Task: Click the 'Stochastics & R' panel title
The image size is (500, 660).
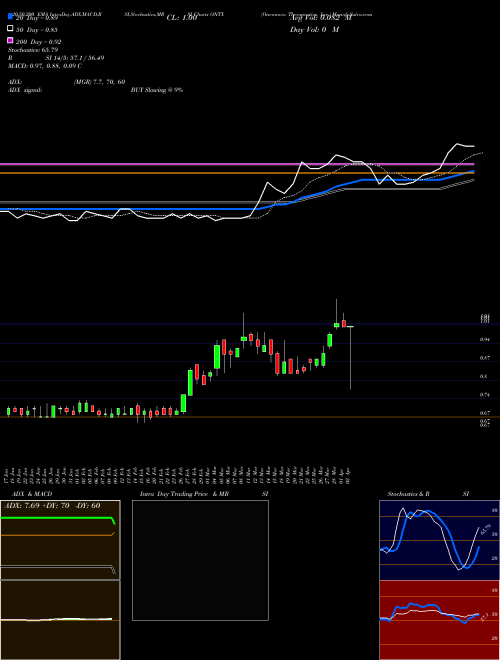Action: pos(408,494)
